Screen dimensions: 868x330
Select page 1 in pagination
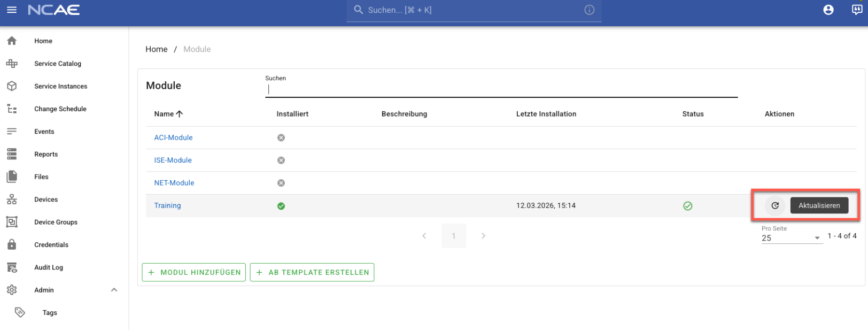pos(454,236)
